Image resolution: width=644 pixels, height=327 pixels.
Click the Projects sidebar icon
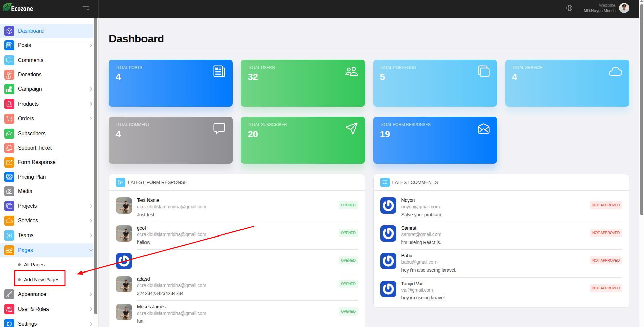(9, 206)
